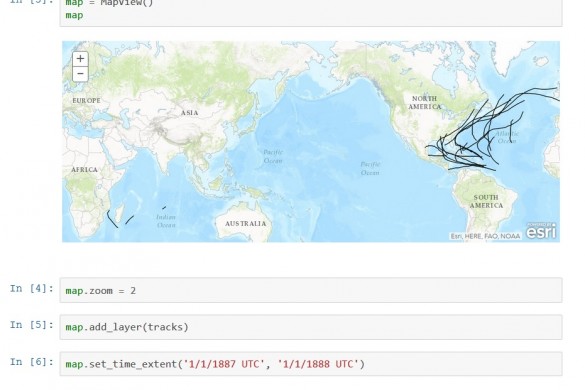Click the map zoom in plus button
Viewport: 585px width, 390px height.
coord(80,59)
